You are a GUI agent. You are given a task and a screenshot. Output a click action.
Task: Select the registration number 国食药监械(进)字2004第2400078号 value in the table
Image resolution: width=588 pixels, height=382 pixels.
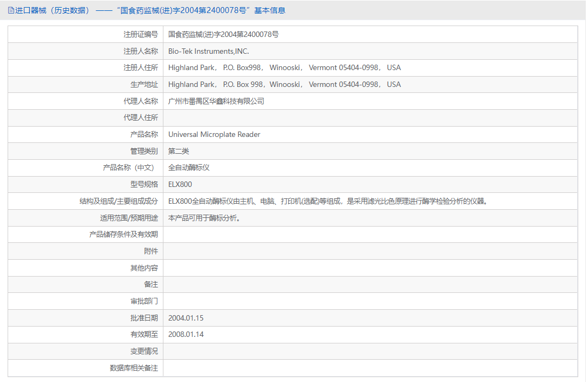[223, 34]
